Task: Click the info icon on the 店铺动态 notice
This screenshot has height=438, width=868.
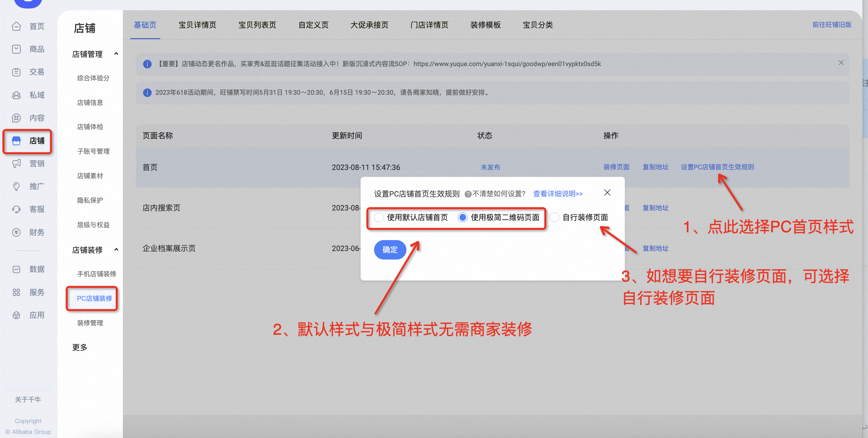Action: pyautogui.click(x=147, y=64)
